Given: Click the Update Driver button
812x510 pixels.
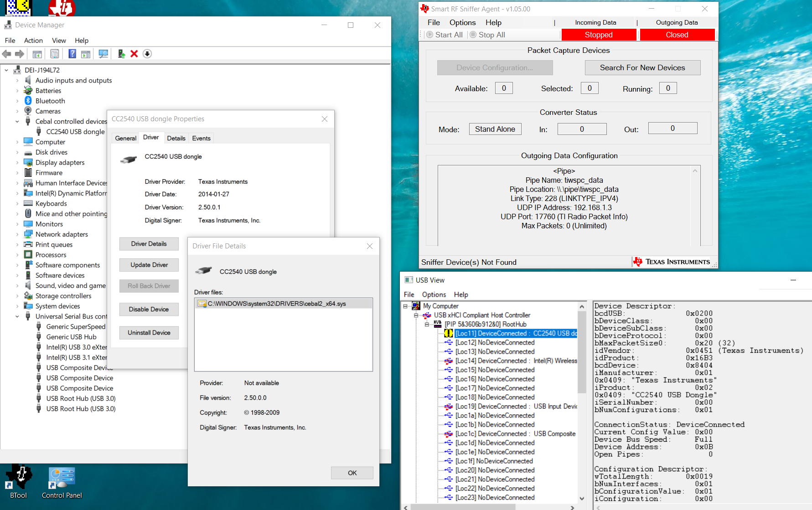Looking at the screenshot, I should pyautogui.click(x=149, y=265).
